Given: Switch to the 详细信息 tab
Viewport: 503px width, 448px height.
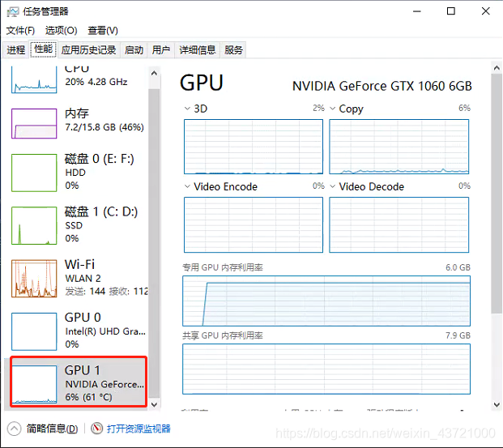Looking at the screenshot, I should [x=198, y=50].
